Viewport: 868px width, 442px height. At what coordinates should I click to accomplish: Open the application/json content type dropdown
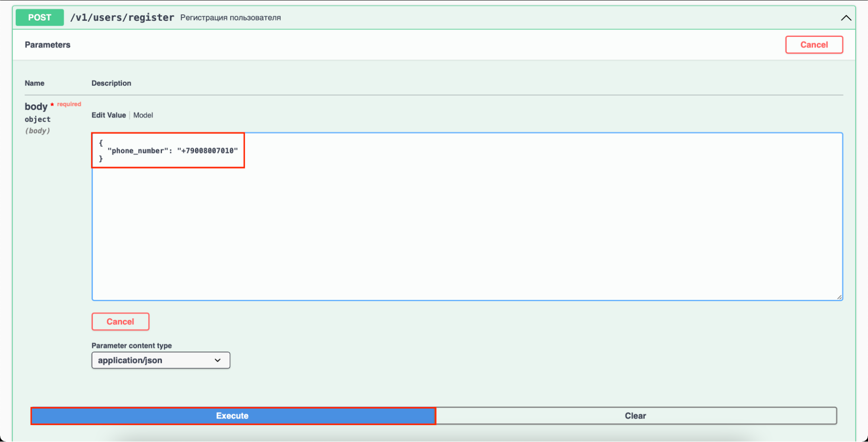pos(161,360)
